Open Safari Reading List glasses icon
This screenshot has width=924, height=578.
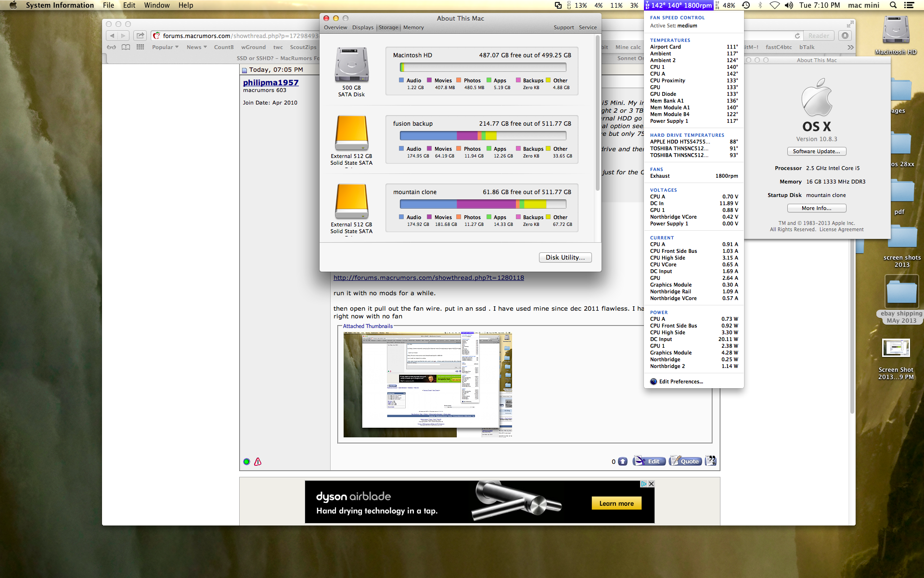coord(111,47)
